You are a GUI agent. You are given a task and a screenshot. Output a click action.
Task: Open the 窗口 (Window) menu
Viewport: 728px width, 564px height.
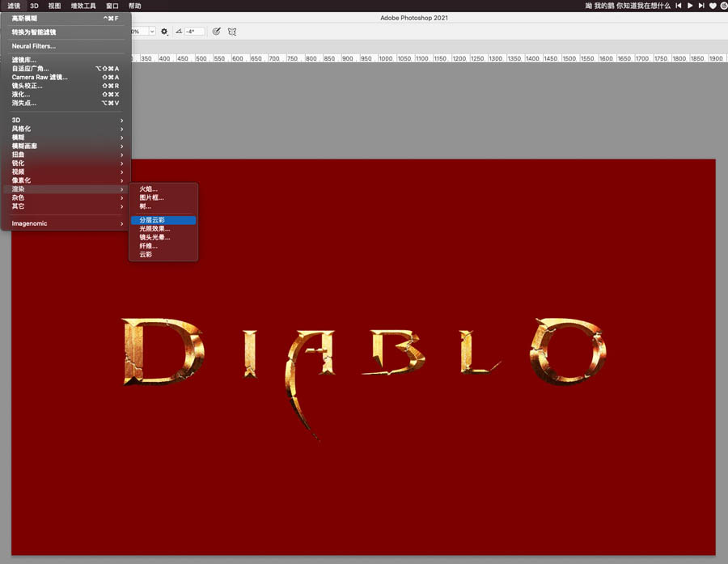(112, 6)
